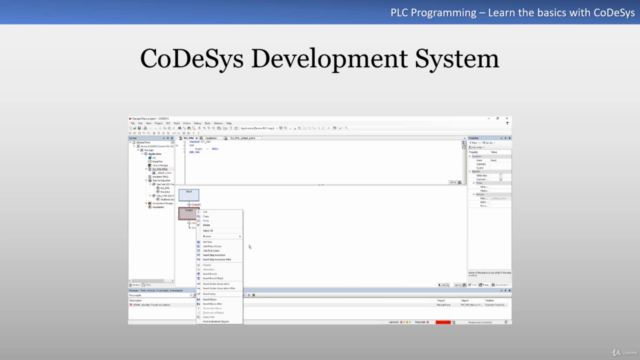Toggle Duplicate checkbox in Properties panel

coord(501,179)
